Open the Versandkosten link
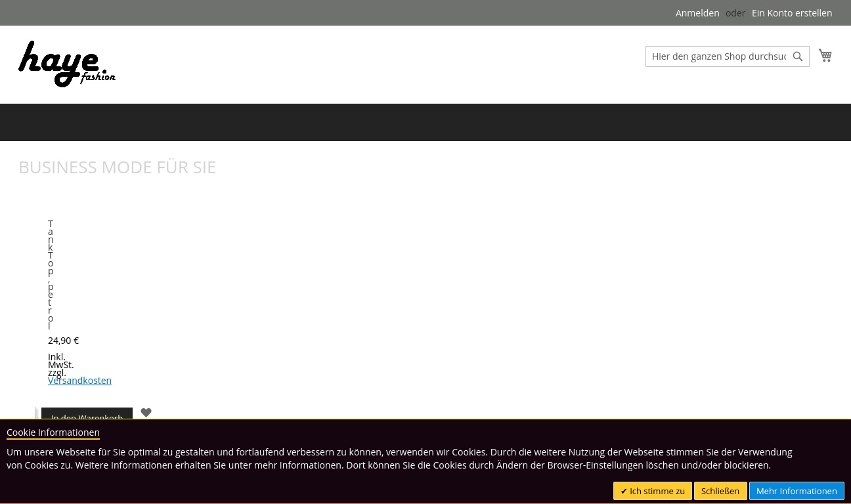 point(79,381)
